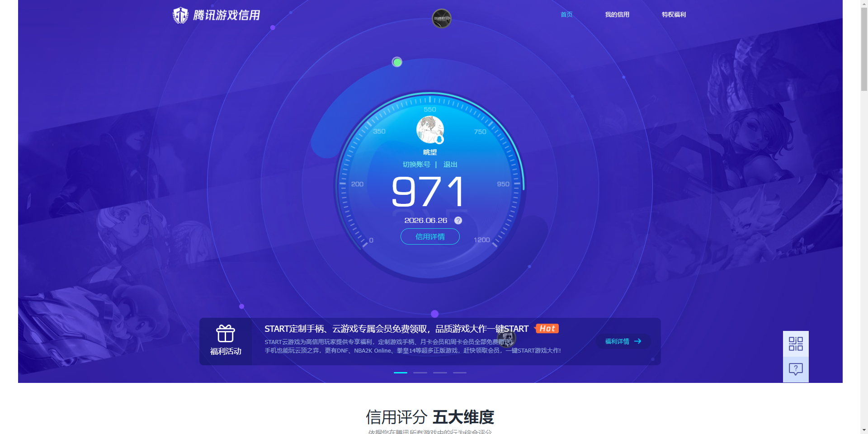Screen dimensions: 868x434
Task: Click the page scrollbar up arrow
Action: click(864, 3)
